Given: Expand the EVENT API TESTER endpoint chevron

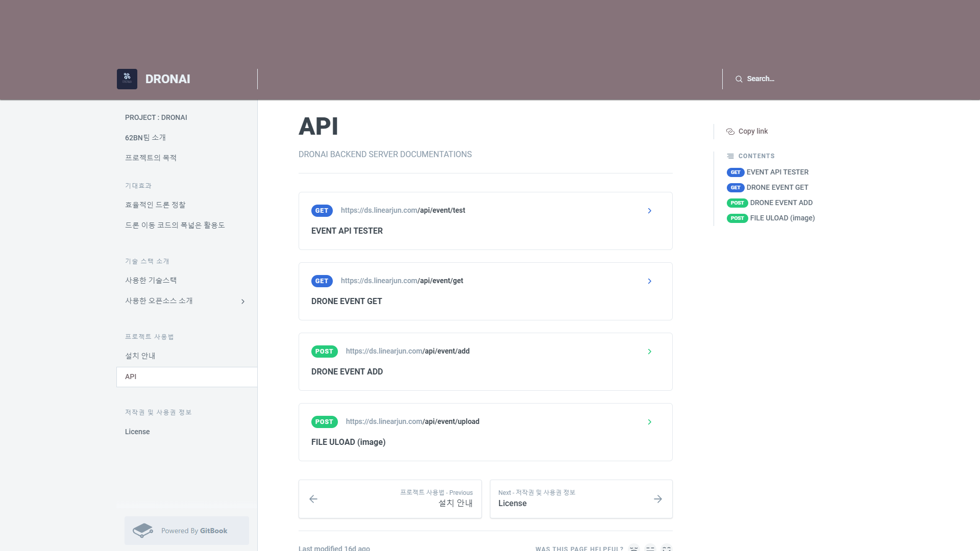Looking at the screenshot, I should 649,211.
